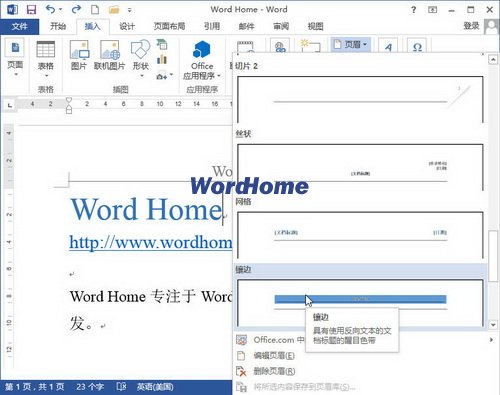The image size is (500, 395).
Task: Insert online picture via 联机图片
Action: pos(109,55)
